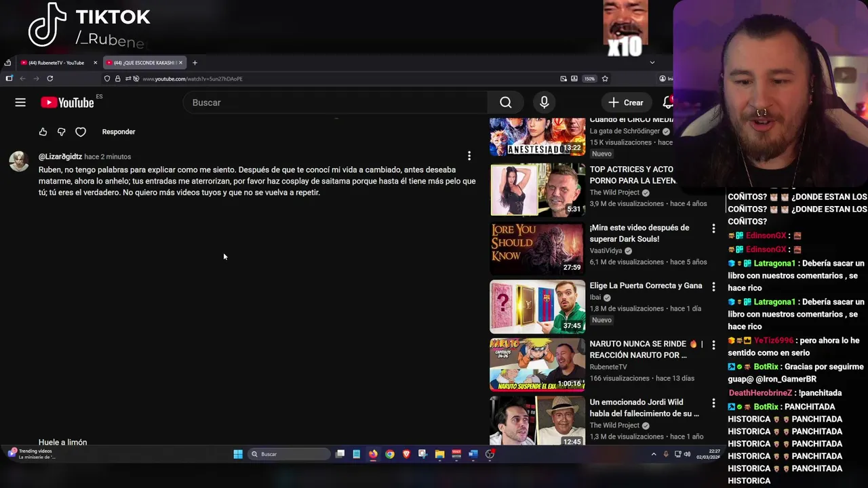Close the RubeneteTV - YouTube tab
This screenshot has width=868, height=488.
click(x=95, y=62)
